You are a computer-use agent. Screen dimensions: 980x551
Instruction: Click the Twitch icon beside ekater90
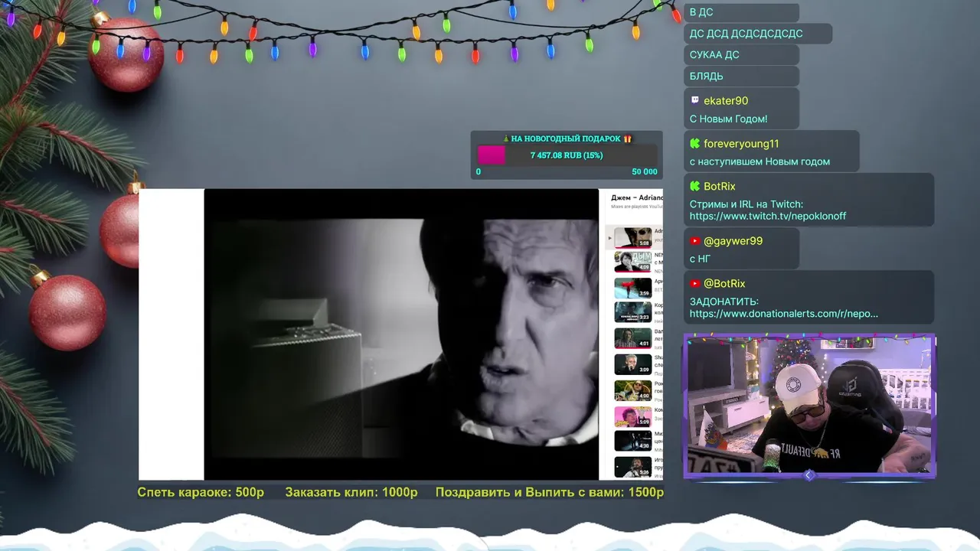tap(695, 100)
